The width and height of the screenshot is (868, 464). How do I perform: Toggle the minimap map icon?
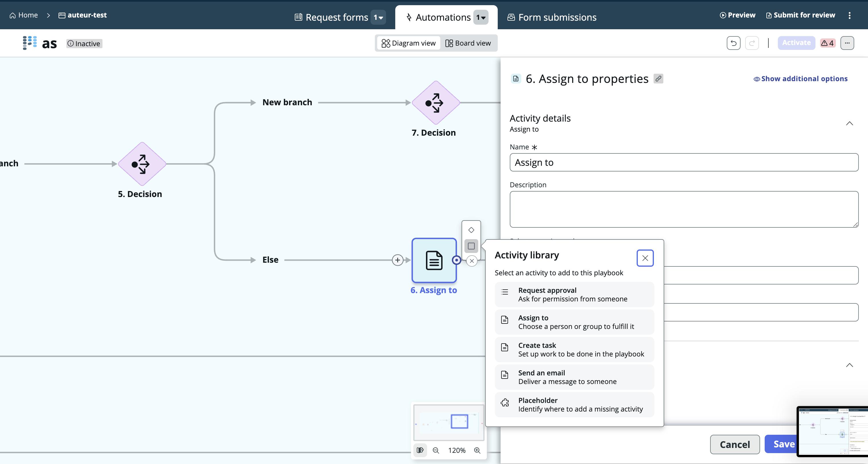[x=420, y=450]
